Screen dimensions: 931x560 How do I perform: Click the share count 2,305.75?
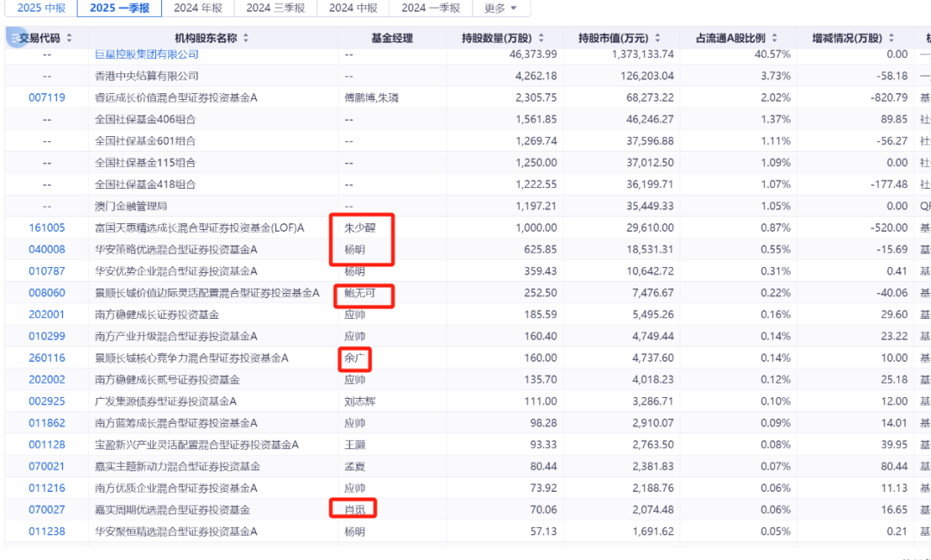pos(536,97)
